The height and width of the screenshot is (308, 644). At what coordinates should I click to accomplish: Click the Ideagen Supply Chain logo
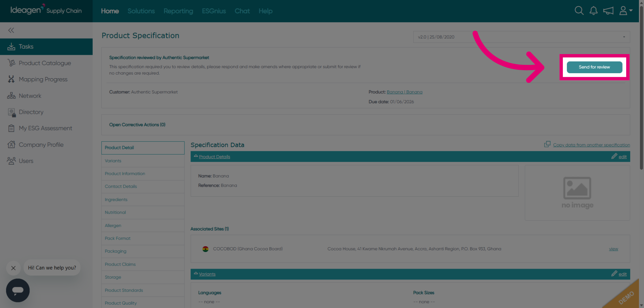click(46, 10)
